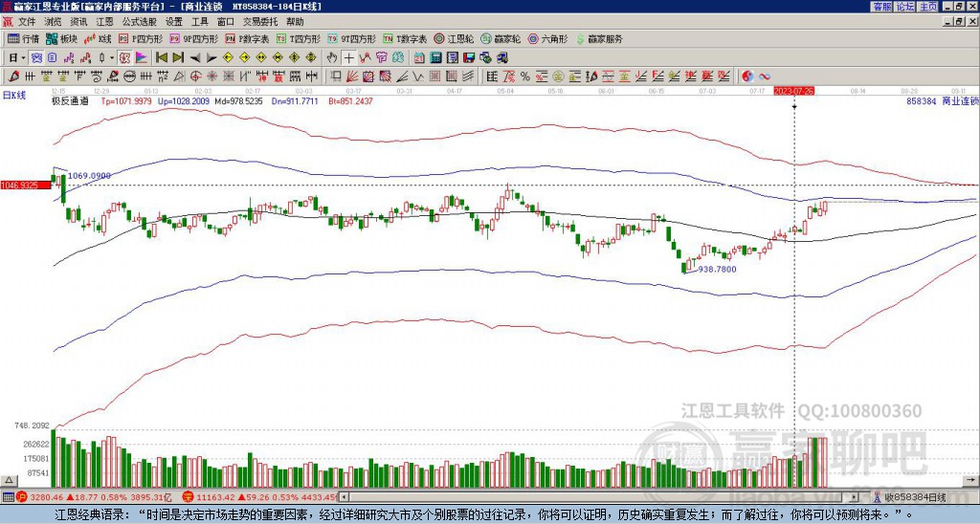Viewport: 980px width, 524px height.
Task: Click the floppy disk save icon
Action: (x=469, y=58)
